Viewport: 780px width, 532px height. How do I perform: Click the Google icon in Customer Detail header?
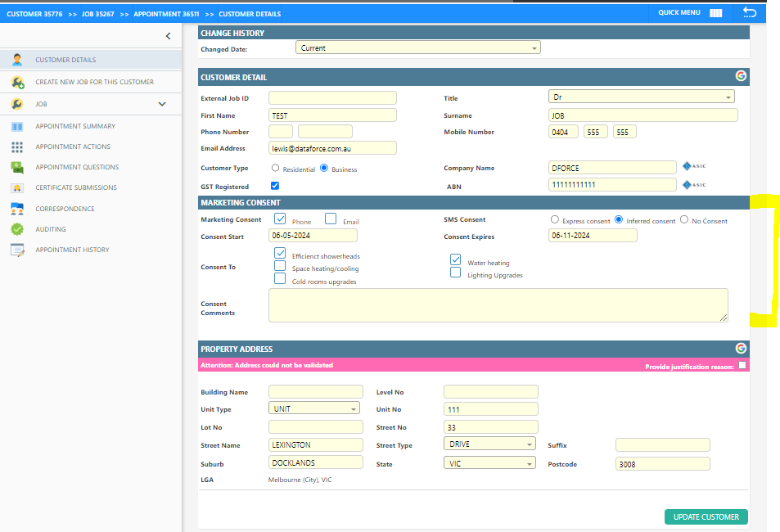click(741, 76)
